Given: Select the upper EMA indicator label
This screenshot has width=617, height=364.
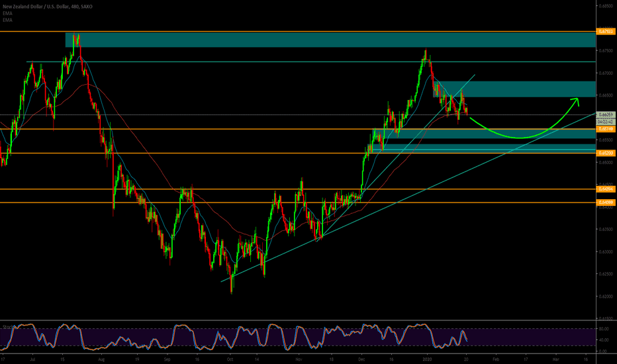Looking at the screenshot, I should click(6, 13).
